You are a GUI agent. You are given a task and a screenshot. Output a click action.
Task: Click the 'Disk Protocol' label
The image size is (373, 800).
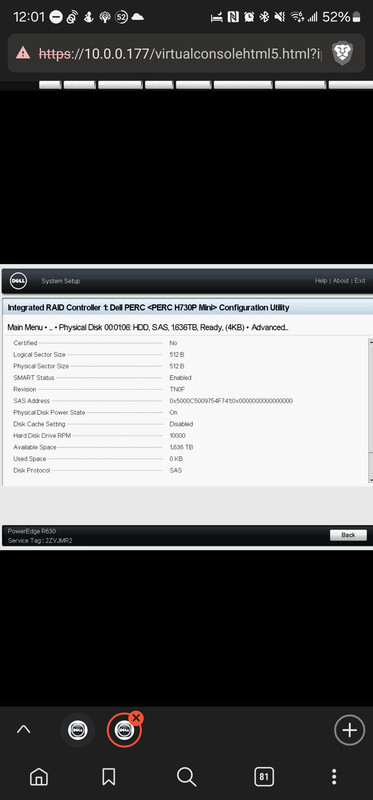pyautogui.click(x=32, y=470)
